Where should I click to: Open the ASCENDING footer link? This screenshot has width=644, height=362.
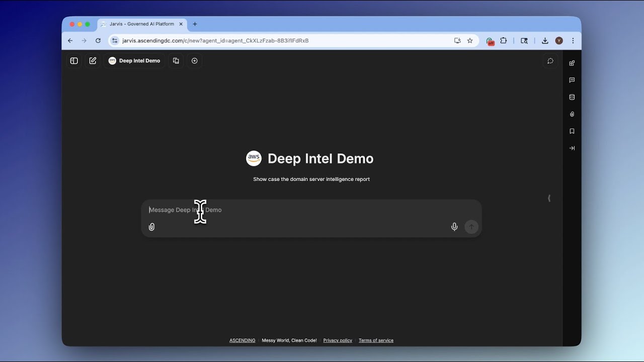[243, 340]
